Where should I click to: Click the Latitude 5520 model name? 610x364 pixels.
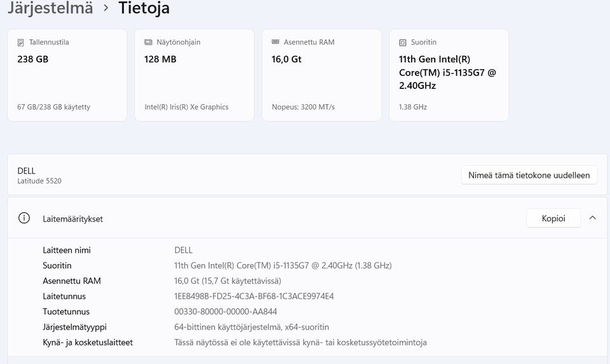tap(39, 181)
